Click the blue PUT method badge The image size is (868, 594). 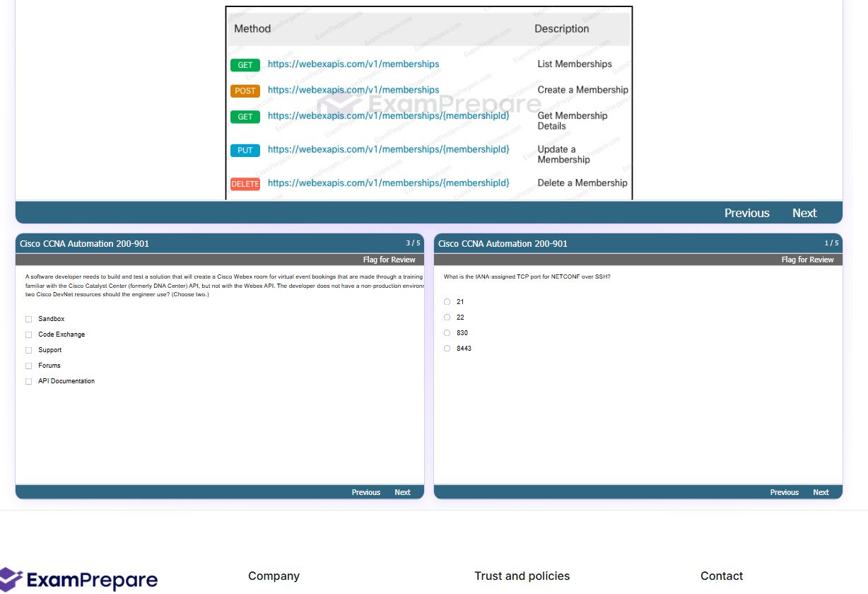click(x=245, y=151)
